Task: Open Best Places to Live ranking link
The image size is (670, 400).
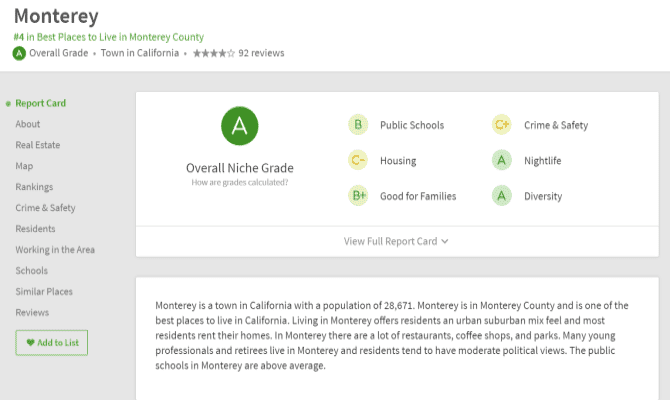Action: click(108, 37)
